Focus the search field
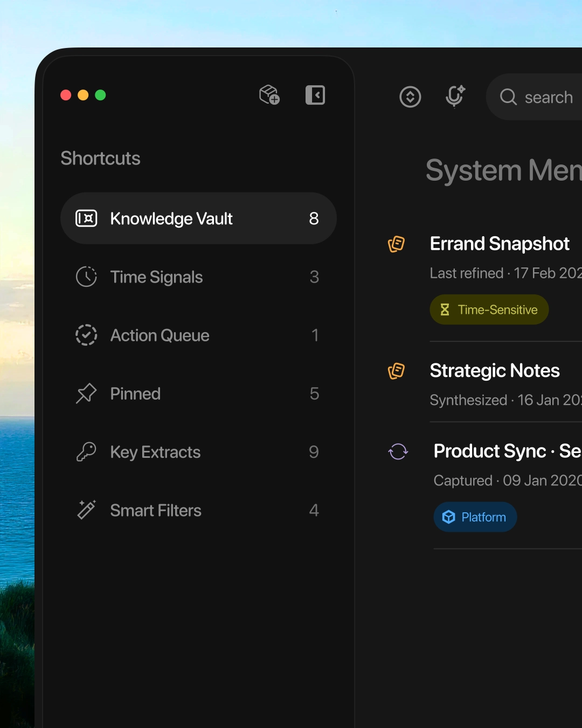Image resolution: width=582 pixels, height=728 pixels. tap(534, 97)
